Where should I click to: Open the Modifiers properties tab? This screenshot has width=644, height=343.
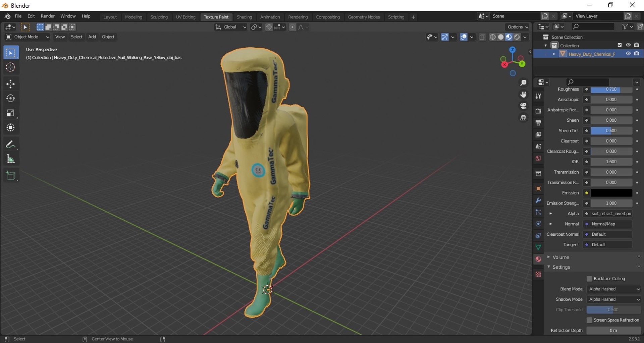tap(538, 201)
